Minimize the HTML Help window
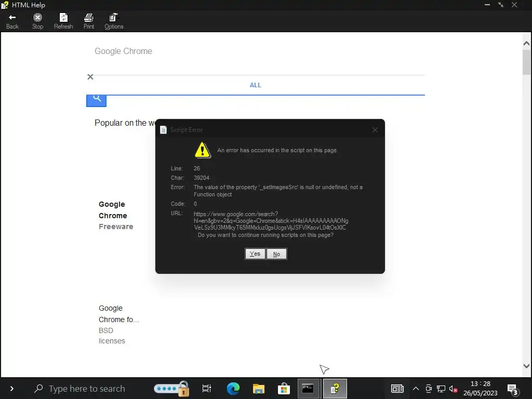Image resolution: width=532 pixels, height=399 pixels. (487, 5)
